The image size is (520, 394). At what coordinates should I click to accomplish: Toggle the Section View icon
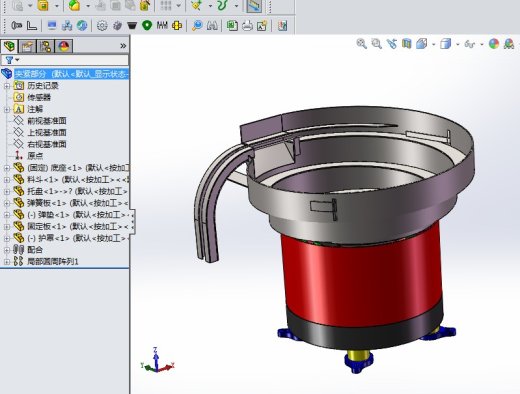[x=407, y=44]
